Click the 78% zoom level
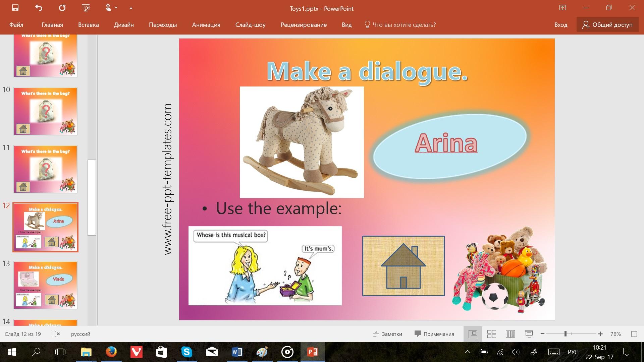Image resolution: width=644 pixels, height=362 pixels. 615,334
